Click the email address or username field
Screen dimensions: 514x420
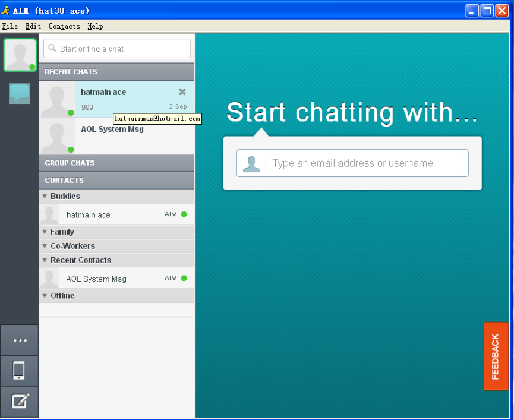(x=352, y=163)
